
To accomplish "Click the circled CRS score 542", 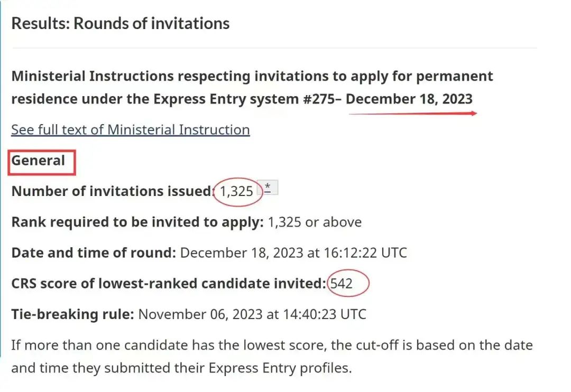I will (341, 284).
